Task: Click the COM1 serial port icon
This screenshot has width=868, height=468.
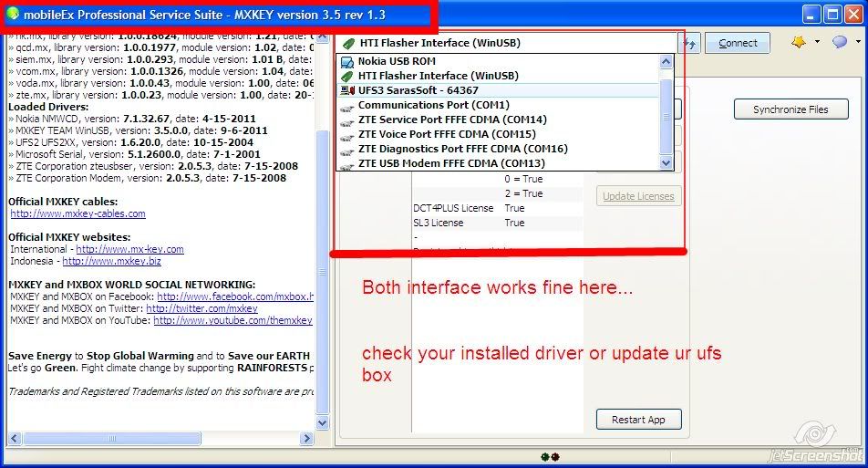Action: (347, 108)
